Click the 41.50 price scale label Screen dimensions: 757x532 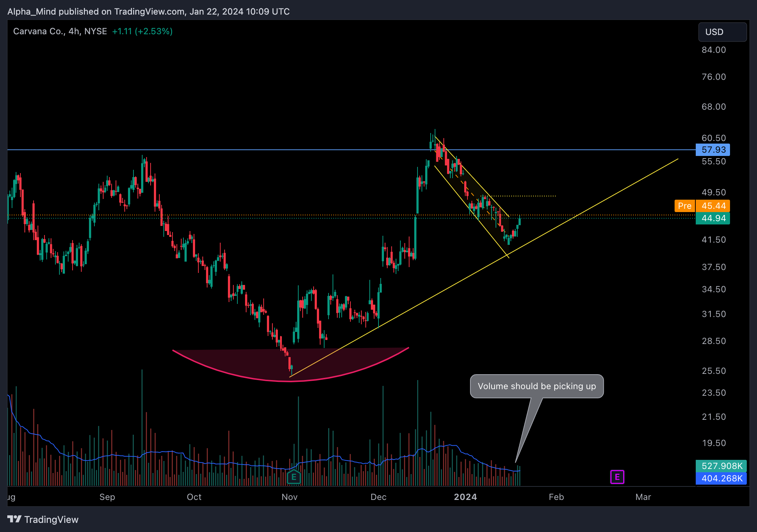pos(714,240)
